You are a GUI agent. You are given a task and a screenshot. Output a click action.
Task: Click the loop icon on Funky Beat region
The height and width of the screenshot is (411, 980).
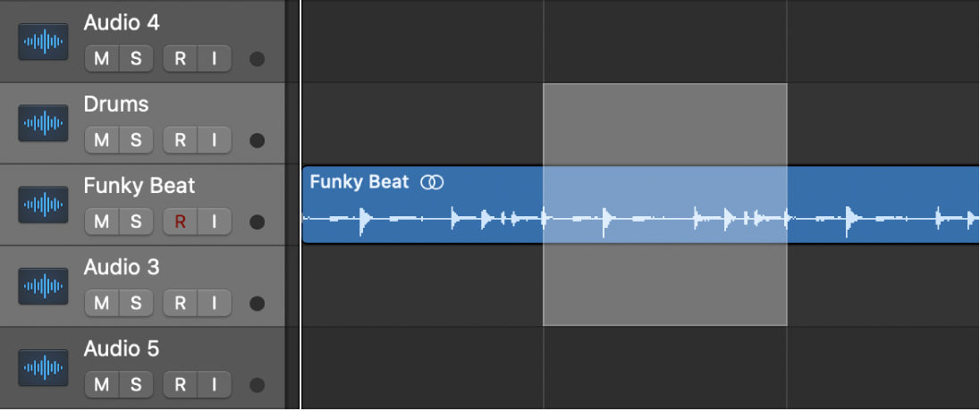(x=432, y=182)
